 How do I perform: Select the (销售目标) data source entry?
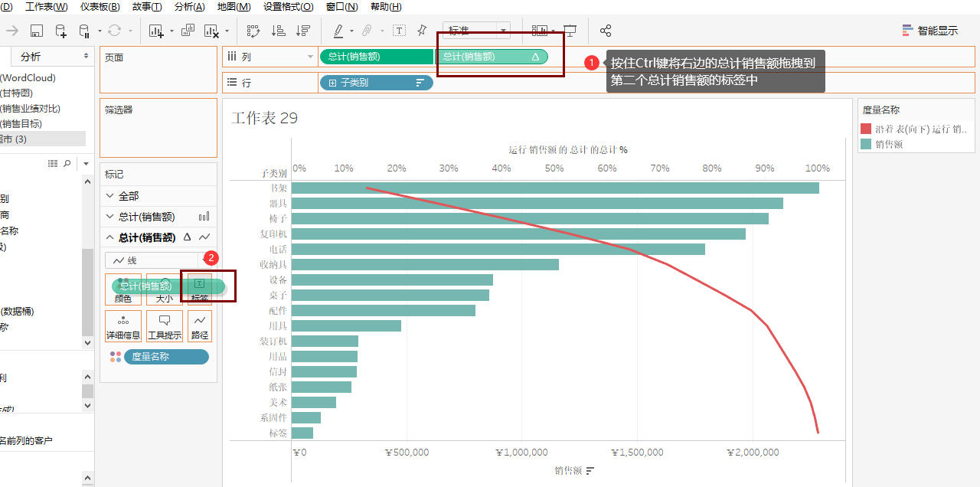21,124
